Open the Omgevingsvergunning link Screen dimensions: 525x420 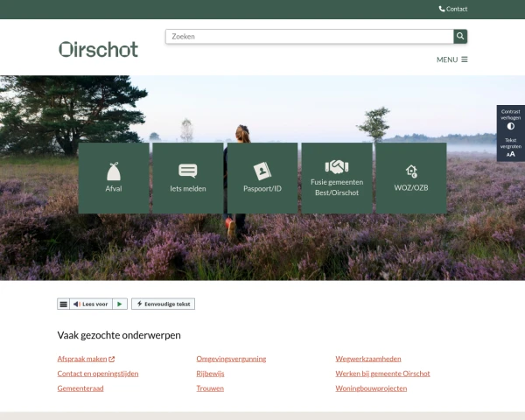231,359
